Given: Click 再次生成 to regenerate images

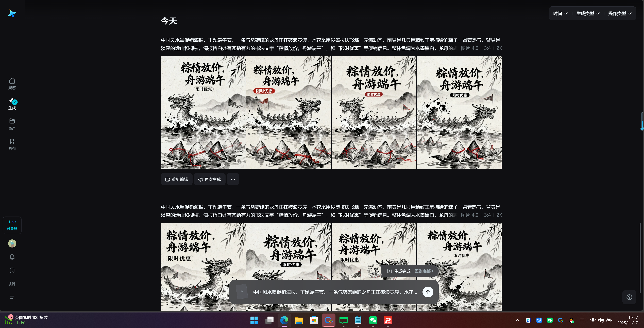Looking at the screenshot, I should (210, 179).
